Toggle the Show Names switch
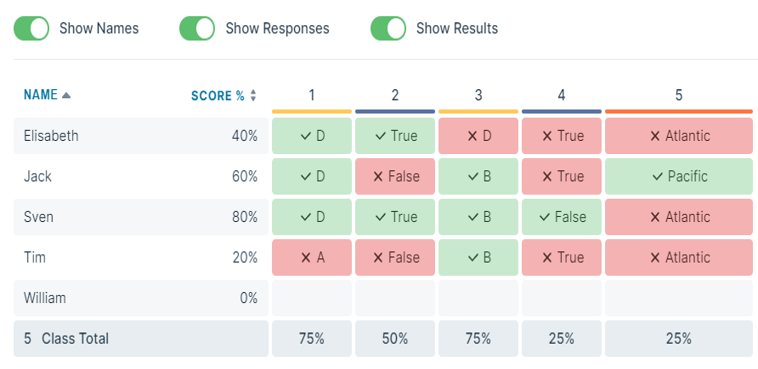This screenshot has height=369, width=758. (x=31, y=29)
